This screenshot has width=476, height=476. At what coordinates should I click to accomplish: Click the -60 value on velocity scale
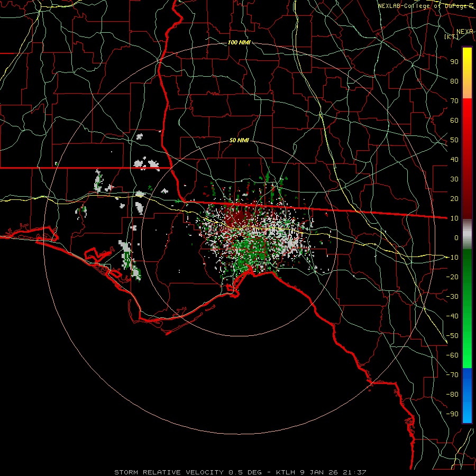tap(452, 355)
